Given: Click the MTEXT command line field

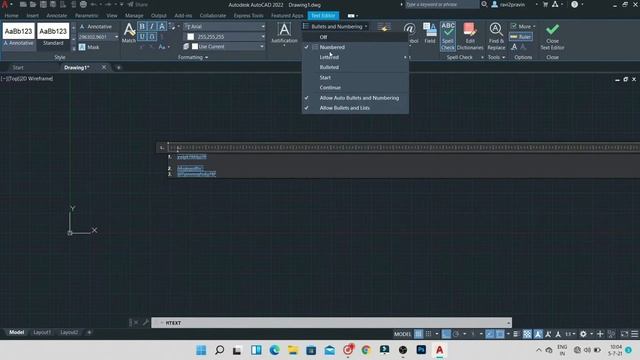Looking at the screenshot, I should coord(331,323).
